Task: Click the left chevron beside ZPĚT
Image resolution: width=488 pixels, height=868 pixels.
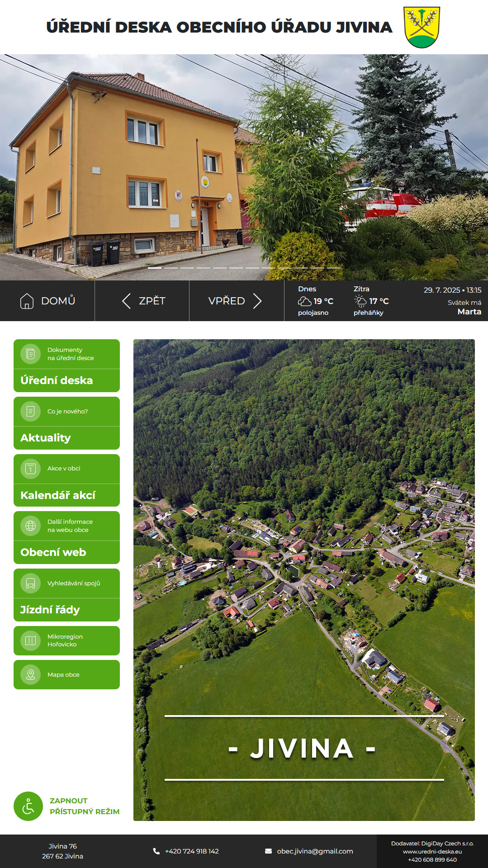Action: click(127, 301)
